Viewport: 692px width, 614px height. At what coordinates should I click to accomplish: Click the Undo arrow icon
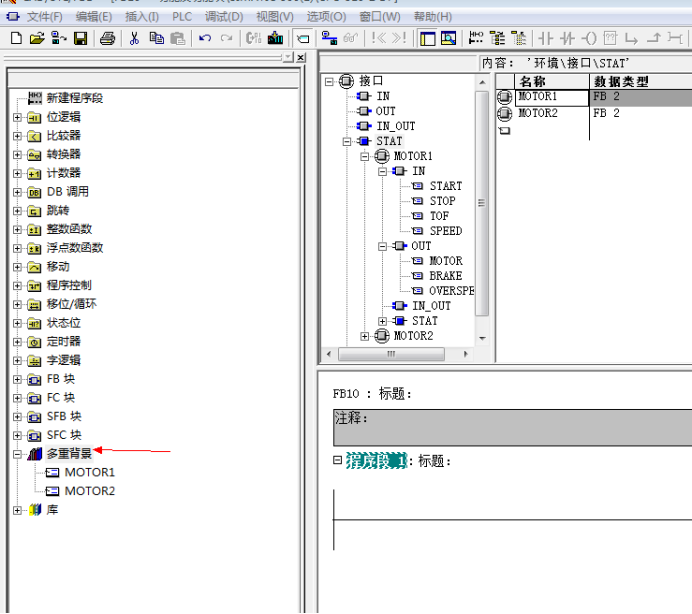coord(205,38)
